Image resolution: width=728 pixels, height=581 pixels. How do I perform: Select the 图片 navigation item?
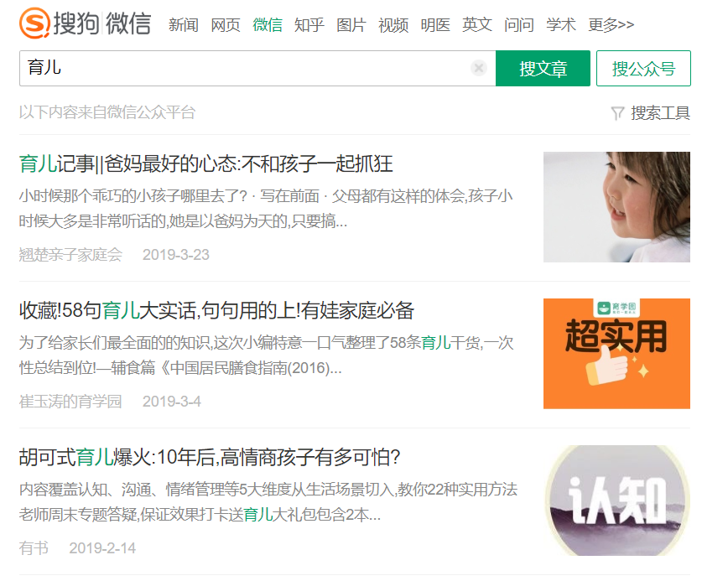click(351, 25)
